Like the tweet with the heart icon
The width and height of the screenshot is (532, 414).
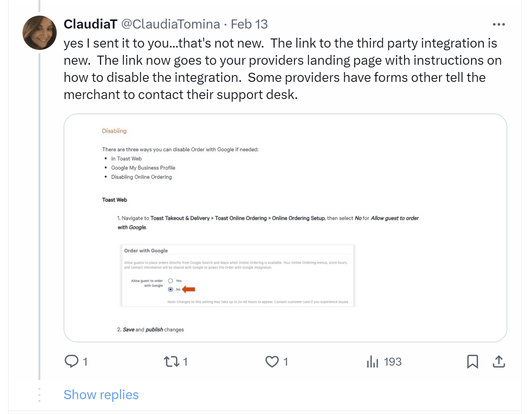click(272, 361)
